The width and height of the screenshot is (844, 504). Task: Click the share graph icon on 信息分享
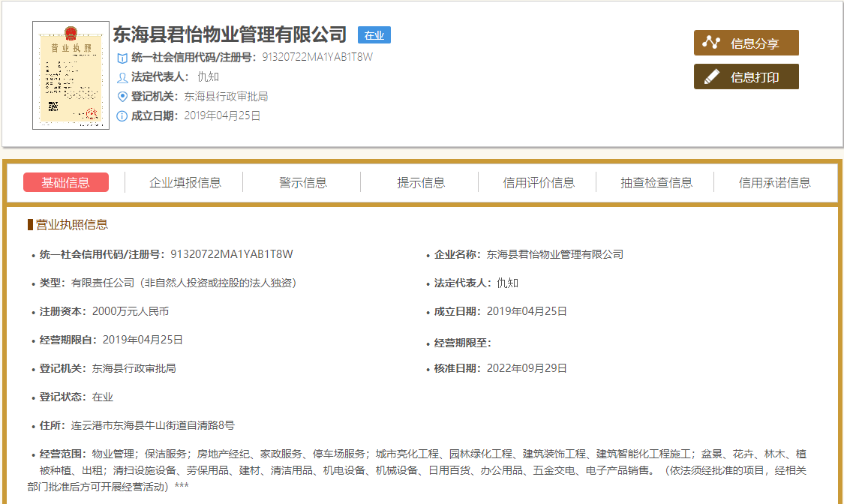(x=710, y=43)
